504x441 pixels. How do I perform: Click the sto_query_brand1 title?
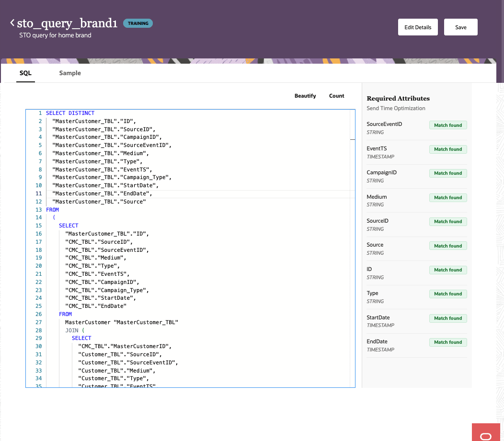click(x=67, y=23)
